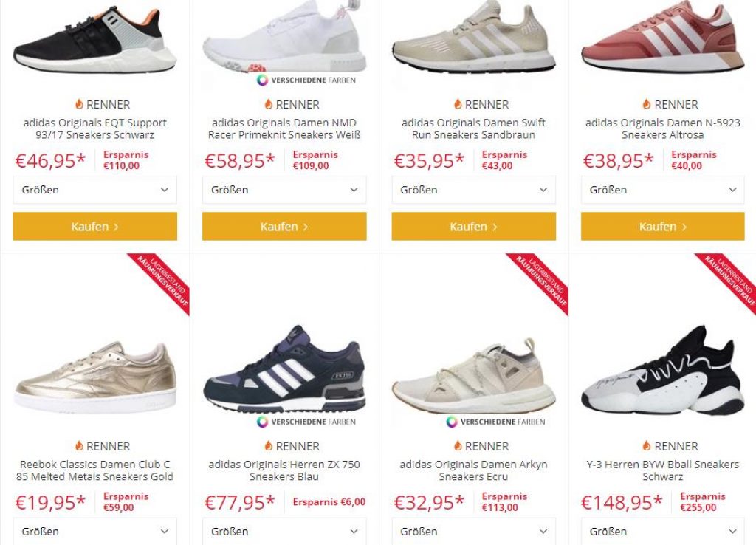Open Reebok Classics Club C 85 Gold title
This screenshot has width=756, height=545.
click(95, 470)
